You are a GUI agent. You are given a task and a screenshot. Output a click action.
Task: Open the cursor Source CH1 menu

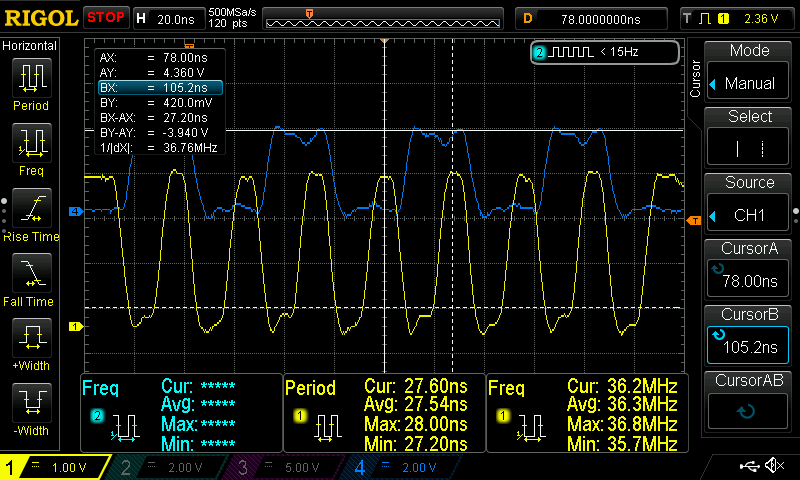click(749, 204)
